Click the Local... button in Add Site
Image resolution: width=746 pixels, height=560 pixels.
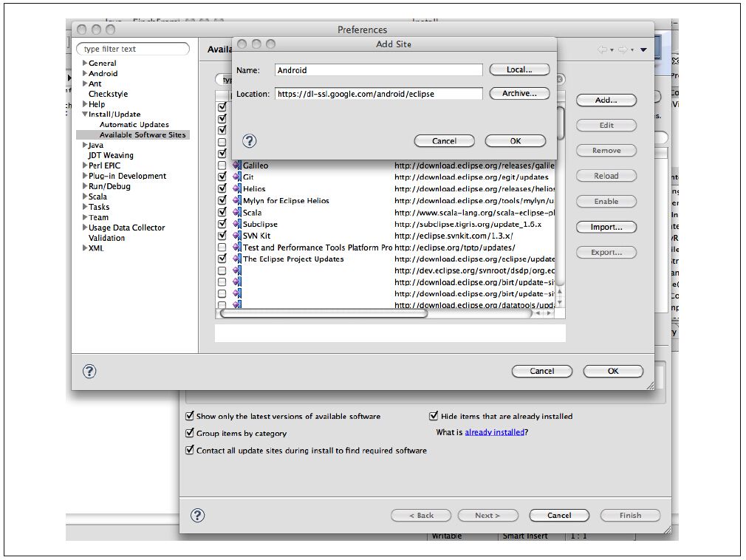(x=519, y=69)
